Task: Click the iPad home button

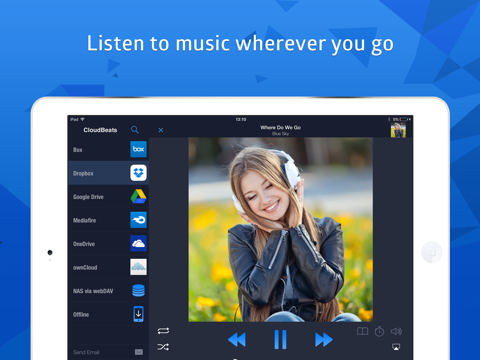Action: pyautogui.click(x=432, y=252)
